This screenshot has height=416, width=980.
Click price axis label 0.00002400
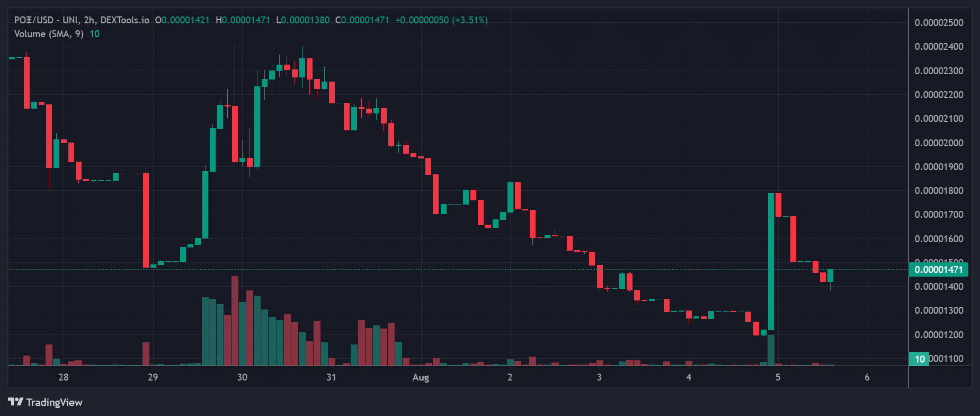939,47
